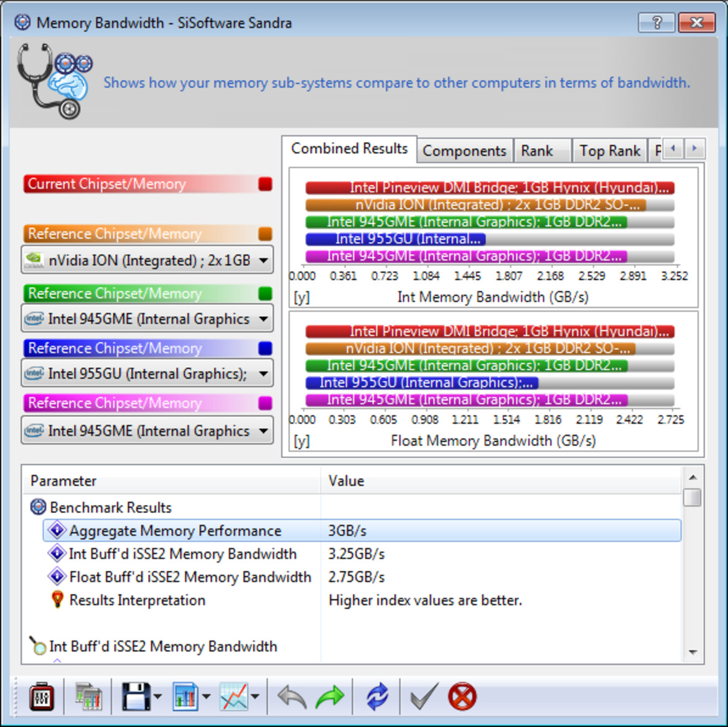
Task: Open the line graph view icon
Action: click(x=234, y=697)
